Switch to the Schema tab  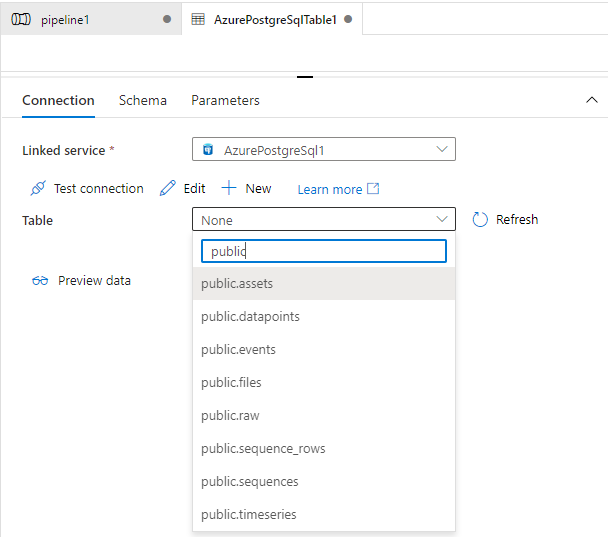143,100
